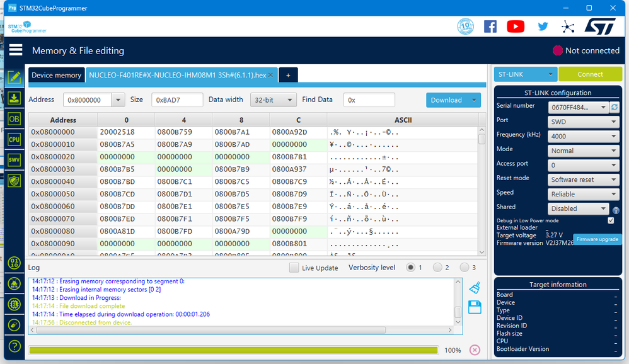Image resolution: width=629 pixels, height=364 pixels.
Task: Open Erasing & Programming download icon
Action: [14, 98]
